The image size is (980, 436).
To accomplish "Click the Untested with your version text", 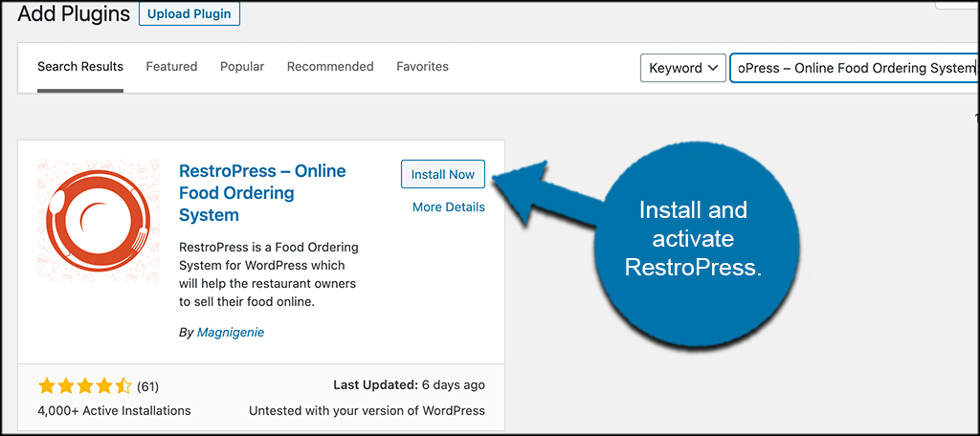I will click(367, 410).
